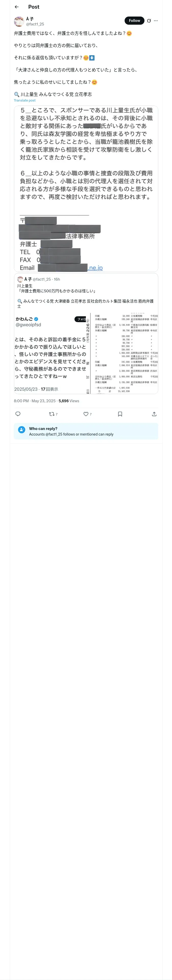Like the post with heart icon
Image resolution: width=172 pixels, height=980 pixels.
tap(86, 414)
